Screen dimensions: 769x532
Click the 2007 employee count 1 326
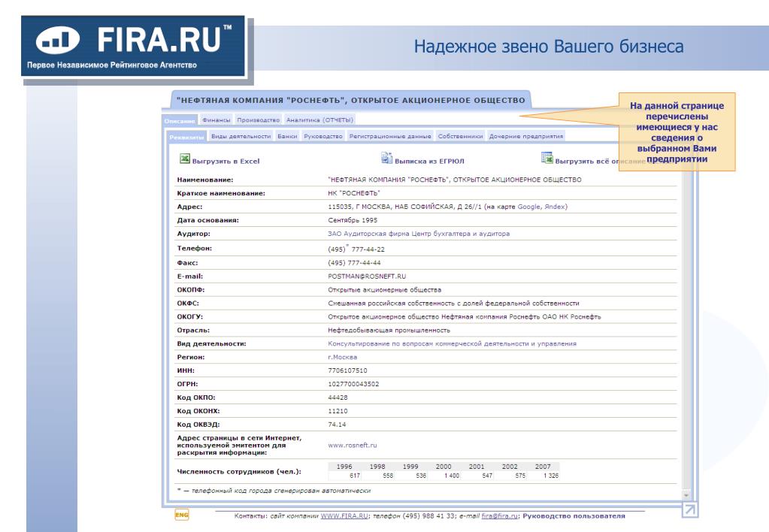pos(551,476)
